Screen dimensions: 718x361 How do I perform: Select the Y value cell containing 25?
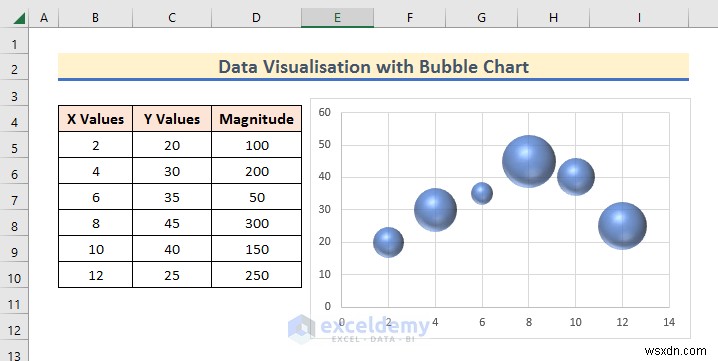coord(172,275)
